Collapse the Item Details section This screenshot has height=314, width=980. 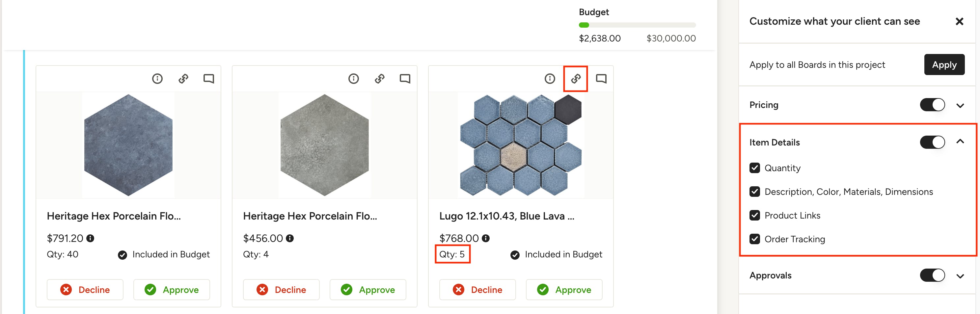coord(960,142)
